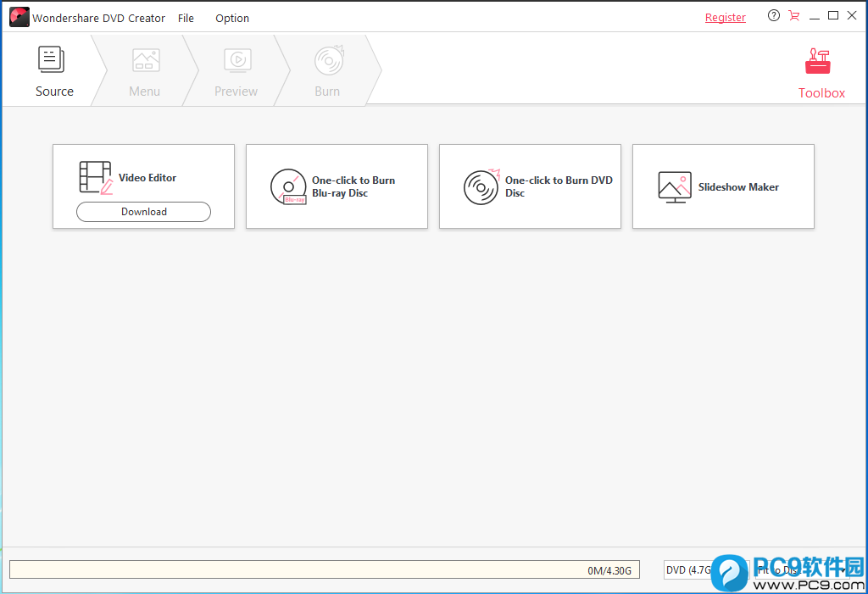Click the Preview play screen icon
This screenshot has height=594, width=868.
[x=238, y=60]
